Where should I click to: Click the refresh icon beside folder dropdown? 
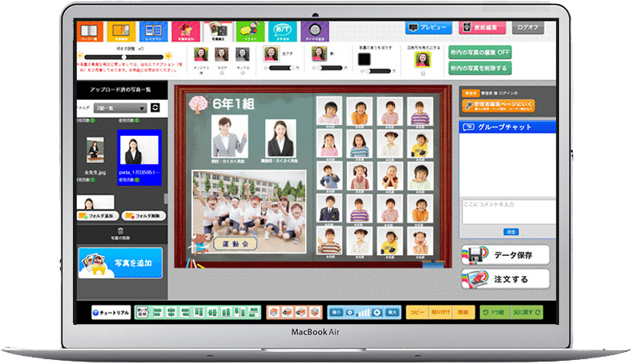[155, 107]
